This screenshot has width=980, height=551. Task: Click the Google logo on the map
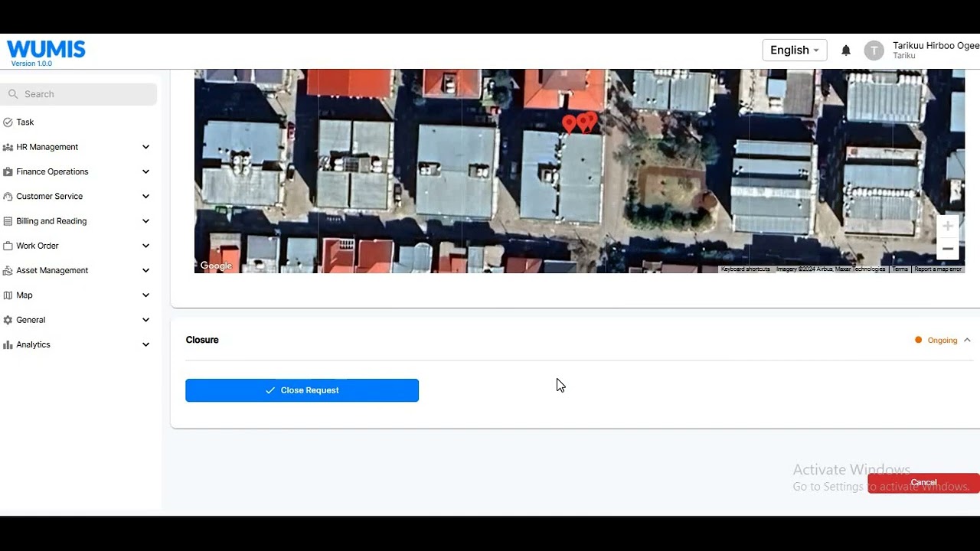point(216,266)
